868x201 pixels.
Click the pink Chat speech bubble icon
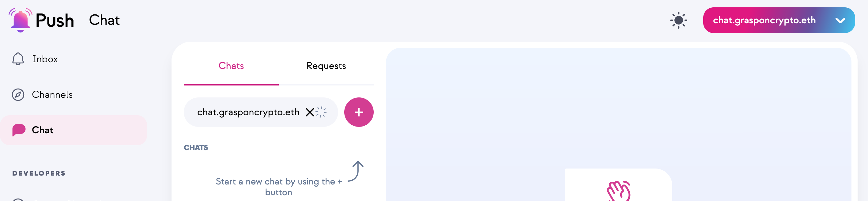pos(19,130)
